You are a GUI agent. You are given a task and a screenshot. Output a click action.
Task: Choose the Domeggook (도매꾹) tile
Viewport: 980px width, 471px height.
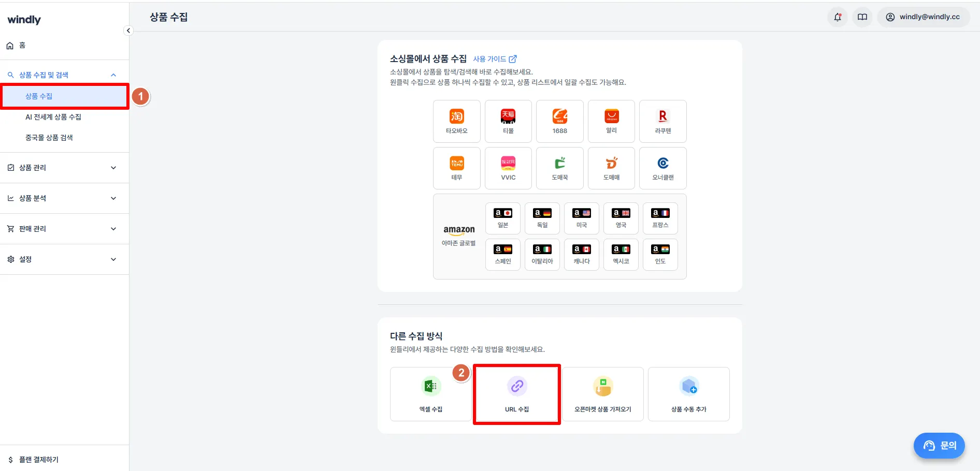[x=560, y=168]
